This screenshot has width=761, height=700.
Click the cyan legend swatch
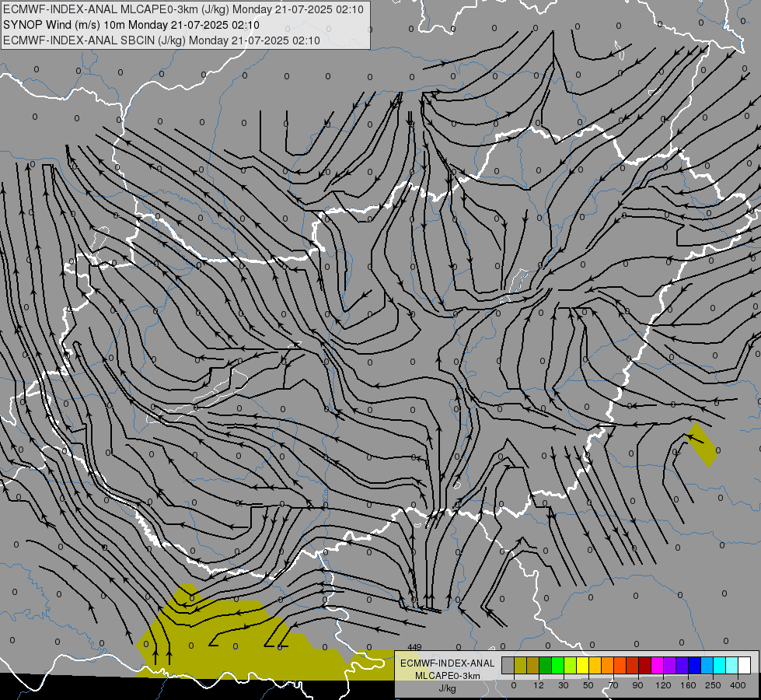(720, 665)
